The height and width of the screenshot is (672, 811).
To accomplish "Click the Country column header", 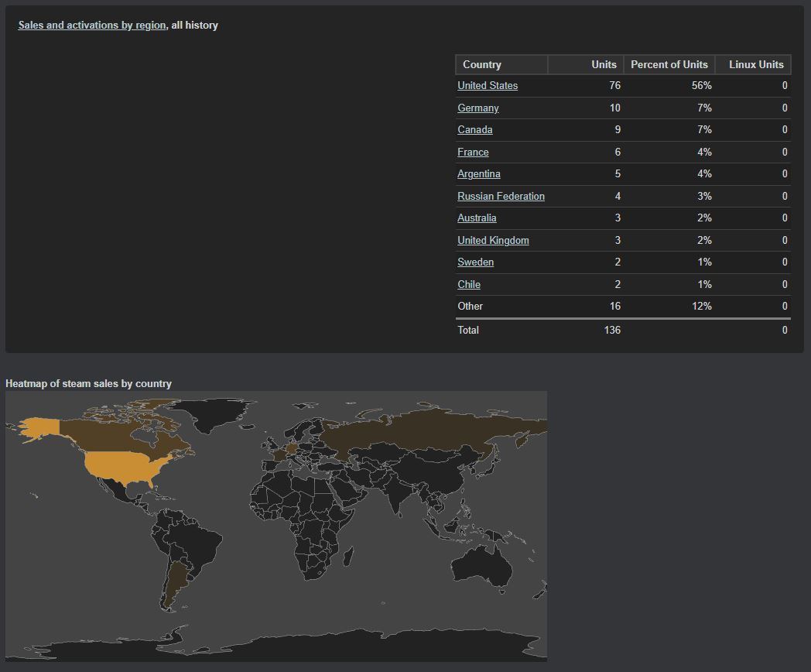I will pyautogui.click(x=501, y=65).
